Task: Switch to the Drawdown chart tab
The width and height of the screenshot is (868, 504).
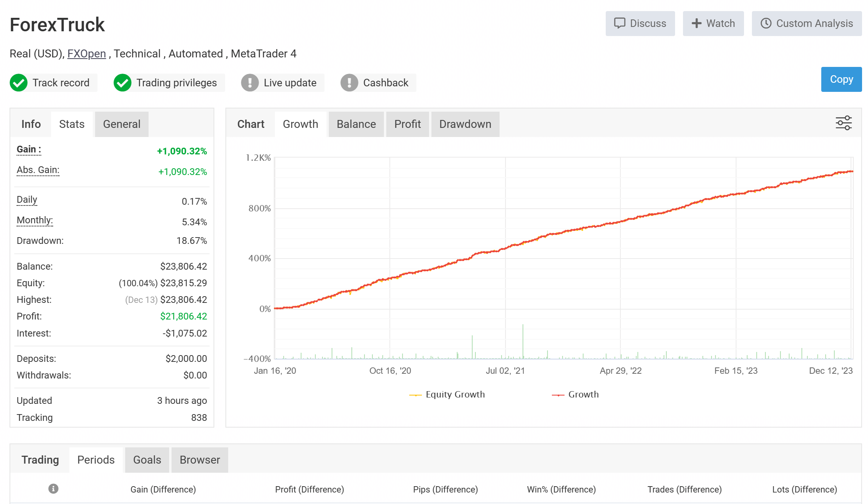Action: (x=465, y=124)
